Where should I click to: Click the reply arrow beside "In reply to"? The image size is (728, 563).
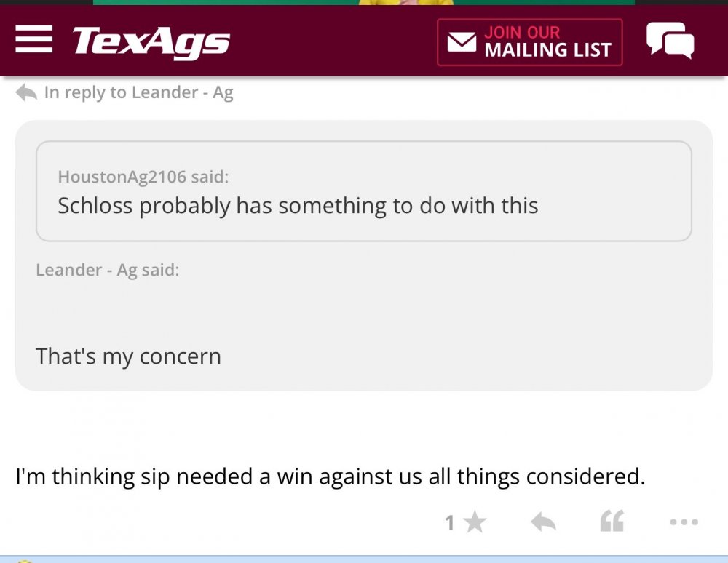tap(26, 92)
